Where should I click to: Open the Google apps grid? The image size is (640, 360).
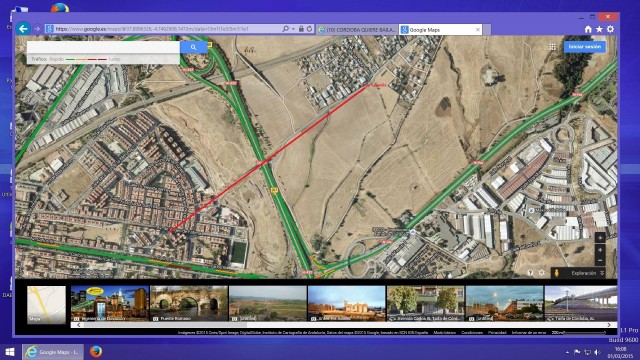(552, 47)
